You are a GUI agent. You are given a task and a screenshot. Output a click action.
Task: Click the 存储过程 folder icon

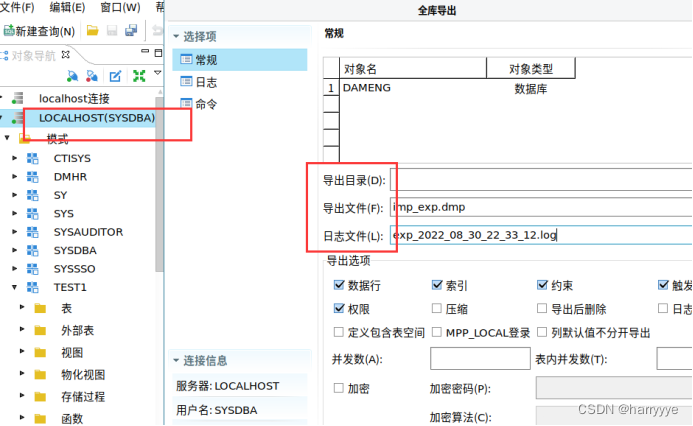(40, 396)
